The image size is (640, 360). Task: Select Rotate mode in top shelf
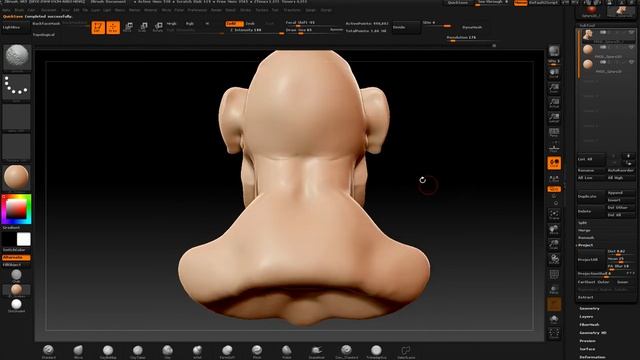click(158, 27)
